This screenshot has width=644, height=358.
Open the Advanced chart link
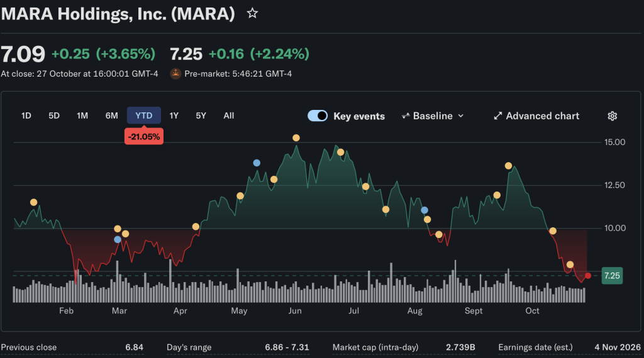(536, 116)
